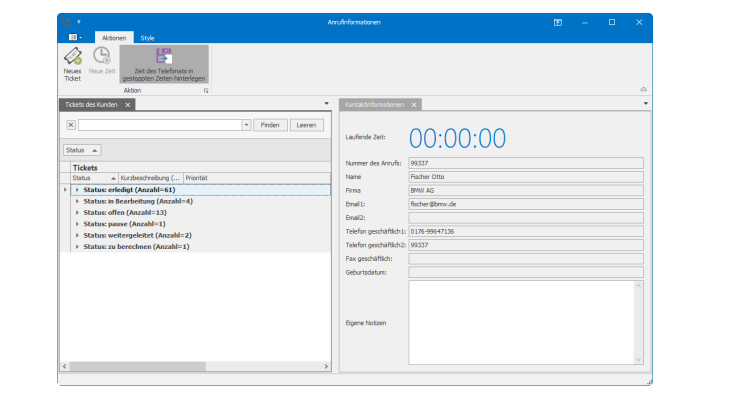Screen dimensions: 743x404
Task: Close the Tickets des Kunden tab
Action: (x=128, y=104)
